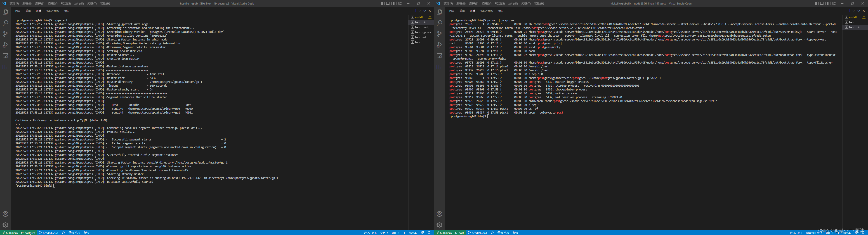
Task: Click 纯文本 language mode in left status bar
Action: 413,233
